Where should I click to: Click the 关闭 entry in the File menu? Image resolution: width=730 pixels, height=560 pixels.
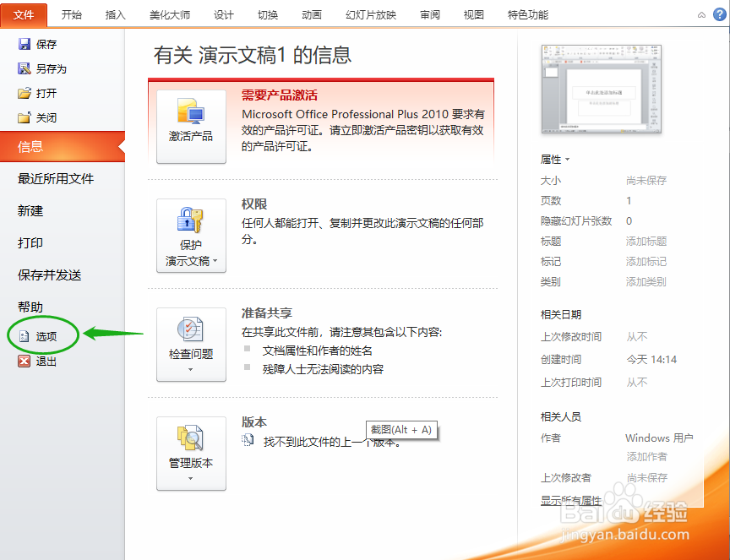tap(46, 117)
